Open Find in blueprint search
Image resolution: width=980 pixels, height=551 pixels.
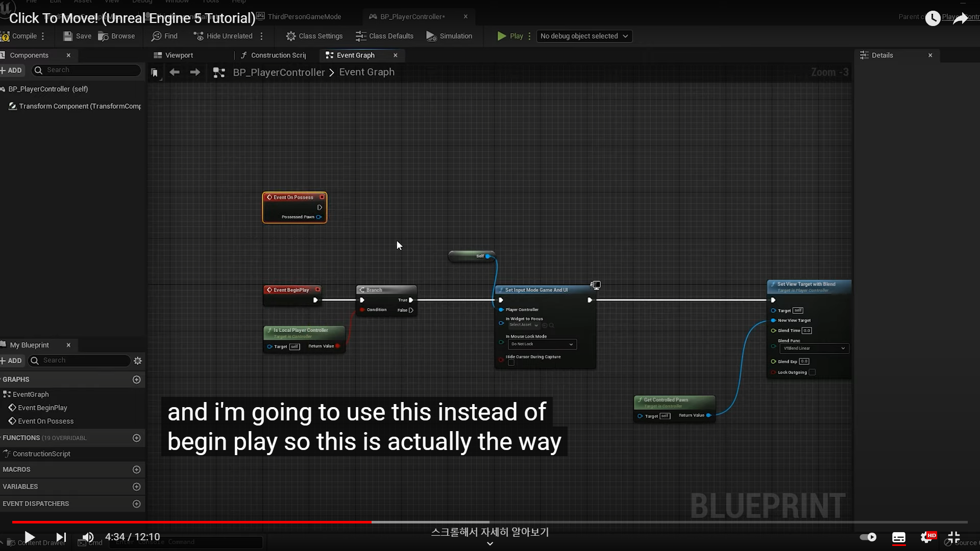click(157, 36)
